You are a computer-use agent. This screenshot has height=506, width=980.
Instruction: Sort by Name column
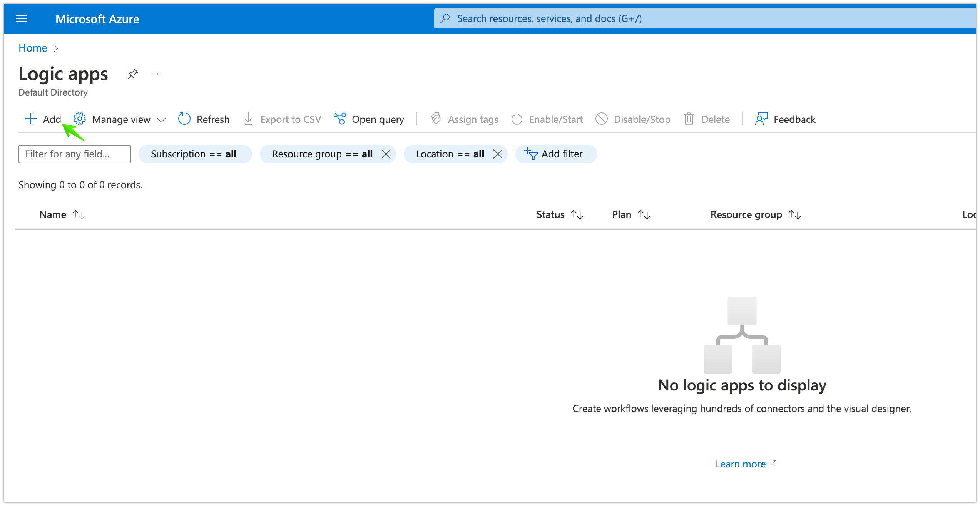[x=62, y=214]
